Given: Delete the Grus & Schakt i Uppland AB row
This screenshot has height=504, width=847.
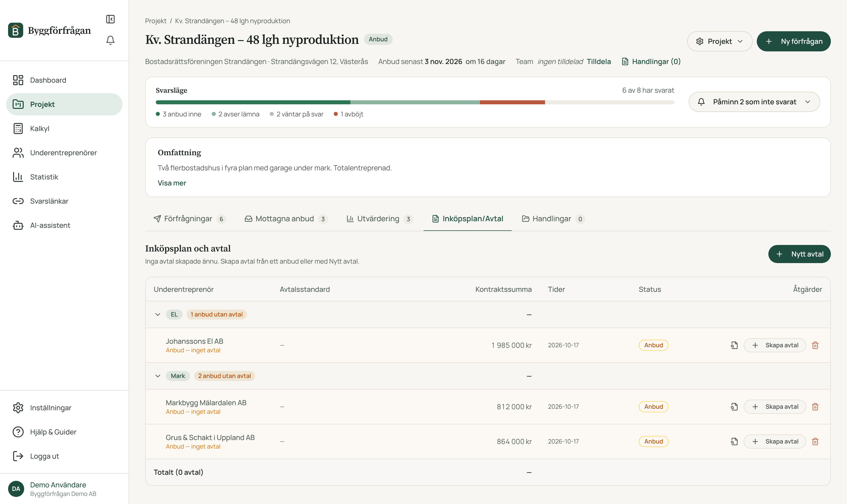Looking at the screenshot, I should pyautogui.click(x=815, y=442).
